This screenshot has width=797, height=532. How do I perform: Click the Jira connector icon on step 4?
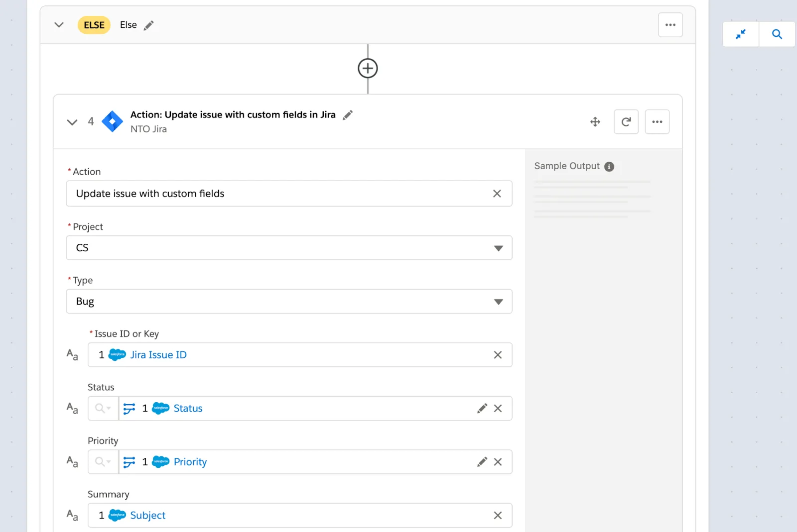pos(112,121)
